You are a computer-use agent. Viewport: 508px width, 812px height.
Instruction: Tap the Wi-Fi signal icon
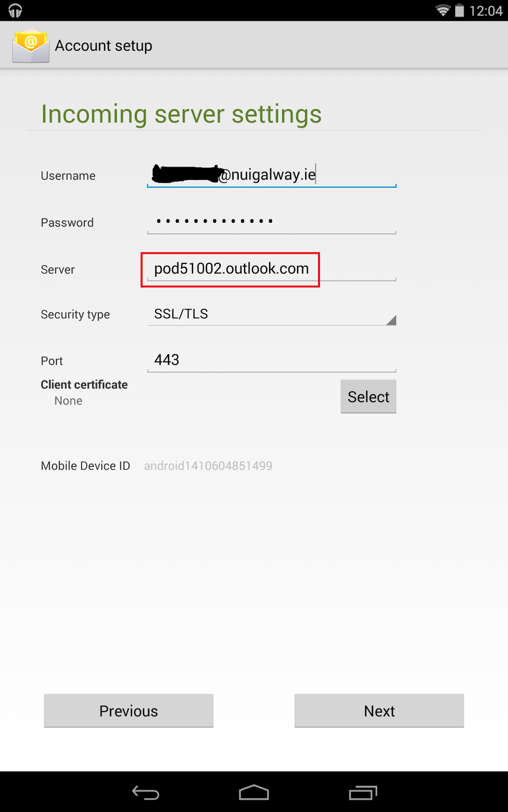pyautogui.click(x=443, y=10)
